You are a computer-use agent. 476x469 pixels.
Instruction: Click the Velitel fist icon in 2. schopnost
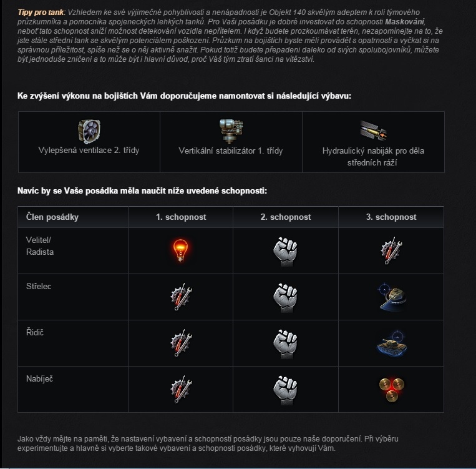(x=285, y=252)
